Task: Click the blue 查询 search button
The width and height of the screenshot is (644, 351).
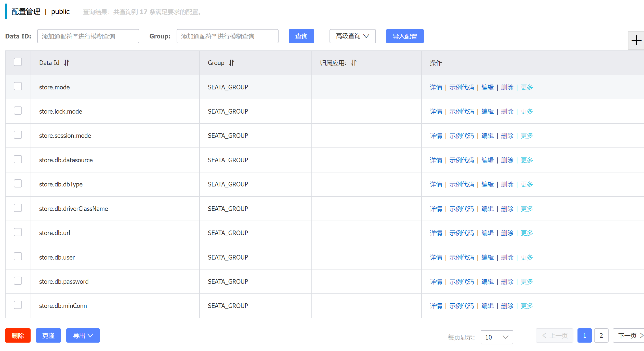Action: (x=301, y=36)
